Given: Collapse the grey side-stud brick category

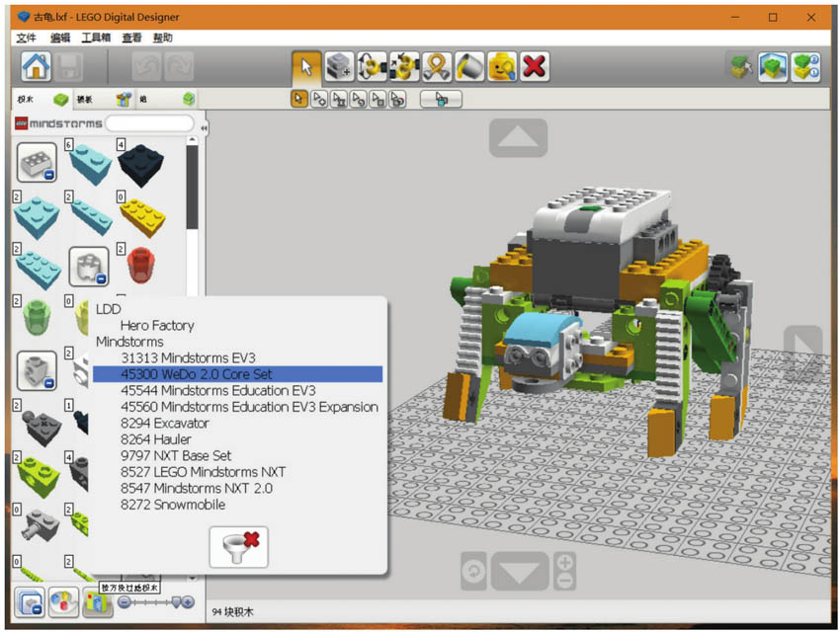Looking at the screenshot, I should point(37,370).
